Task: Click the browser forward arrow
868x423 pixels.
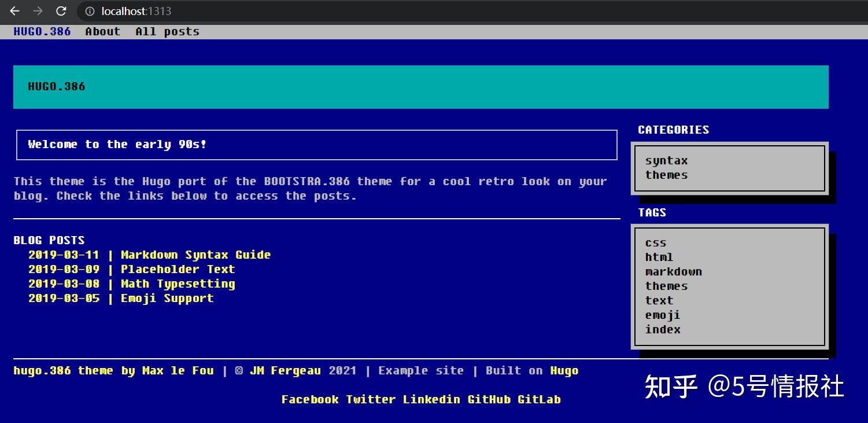Action: pyautogui.click(x=38, y=11)
